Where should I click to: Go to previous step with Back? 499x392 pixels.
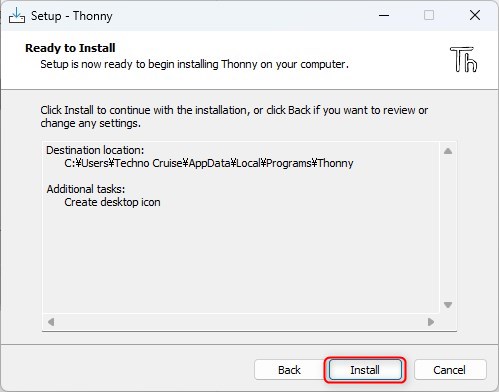point(289,370)
